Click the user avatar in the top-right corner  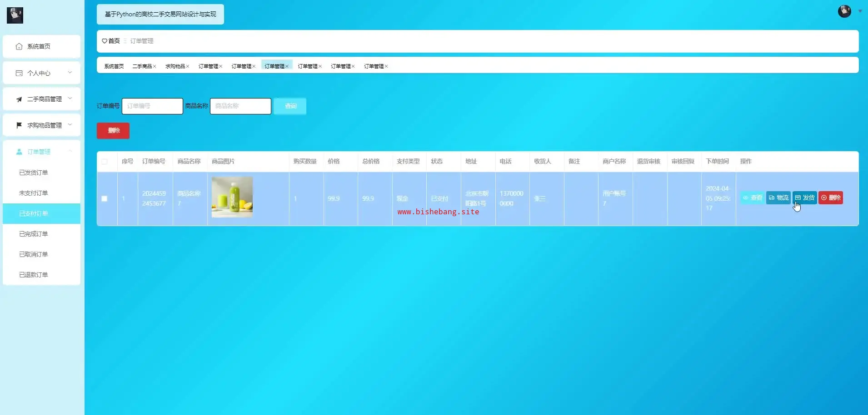coord(844,11)
